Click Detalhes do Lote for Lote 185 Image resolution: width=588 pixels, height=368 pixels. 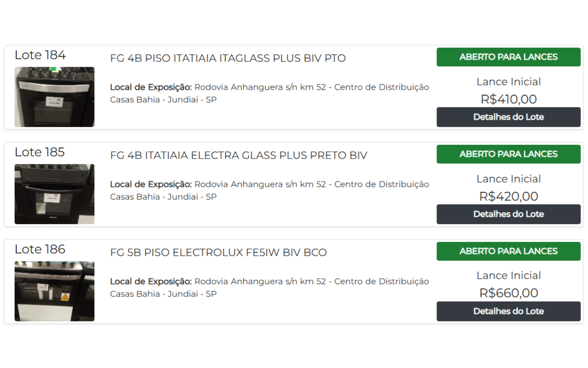509,214
